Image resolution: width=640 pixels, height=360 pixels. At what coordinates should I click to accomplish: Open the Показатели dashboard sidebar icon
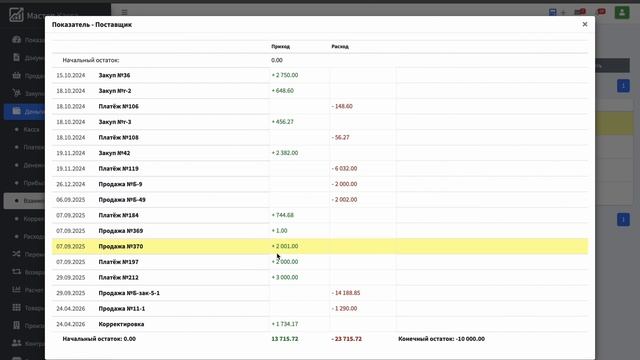16,40
